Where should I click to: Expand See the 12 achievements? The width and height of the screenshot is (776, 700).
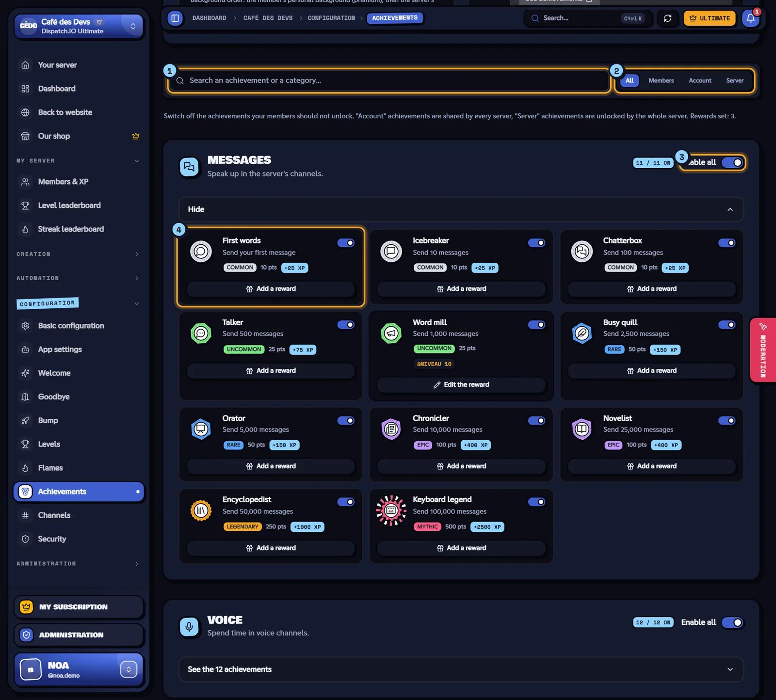tap(461, 669)
